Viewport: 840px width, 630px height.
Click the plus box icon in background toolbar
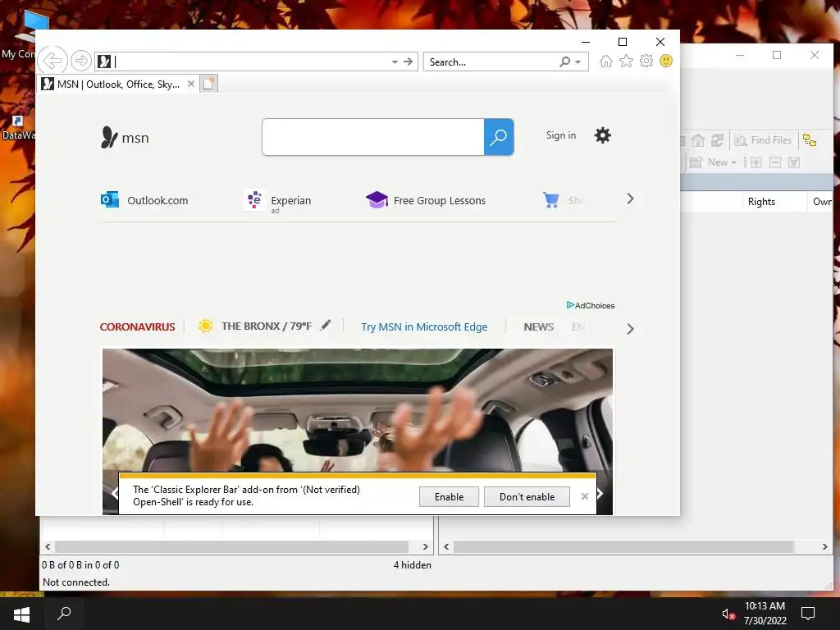tap(756, 162)
